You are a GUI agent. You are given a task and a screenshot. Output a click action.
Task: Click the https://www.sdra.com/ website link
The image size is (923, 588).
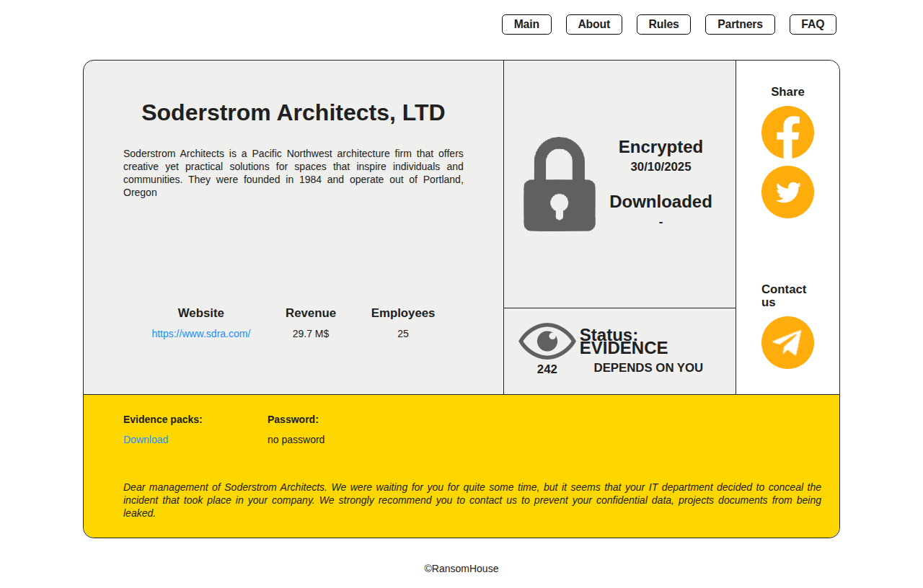click(x=201, y=334)
